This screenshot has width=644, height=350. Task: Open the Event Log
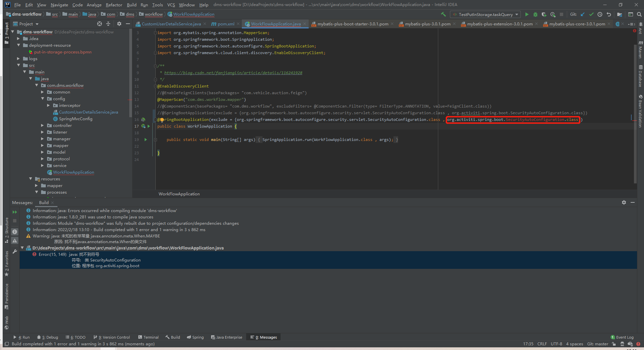point(622,337)
